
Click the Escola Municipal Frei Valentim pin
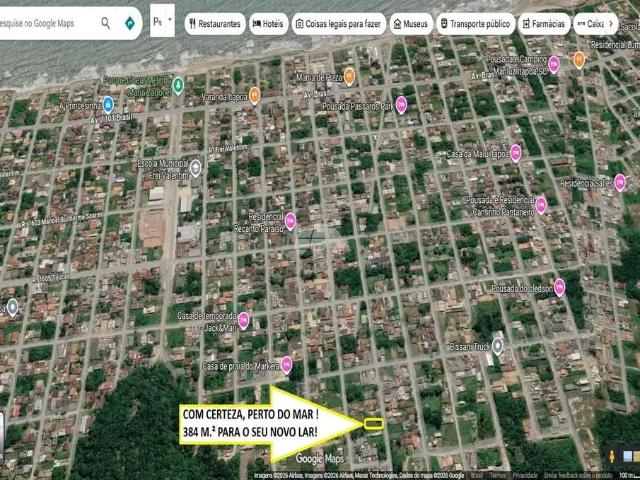tap(196, 169)
